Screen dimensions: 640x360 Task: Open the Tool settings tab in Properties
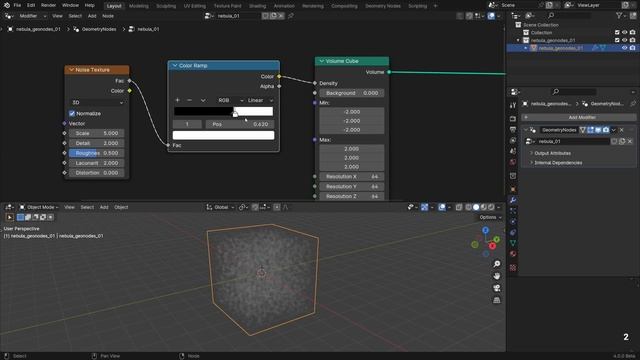click(x=513, y=105)
